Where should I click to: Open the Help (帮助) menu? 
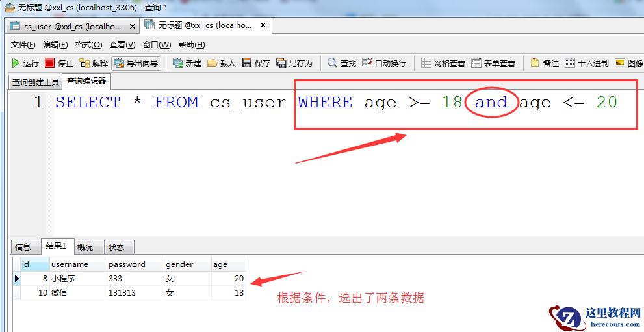pyautogui.click(x=192, y=45)
